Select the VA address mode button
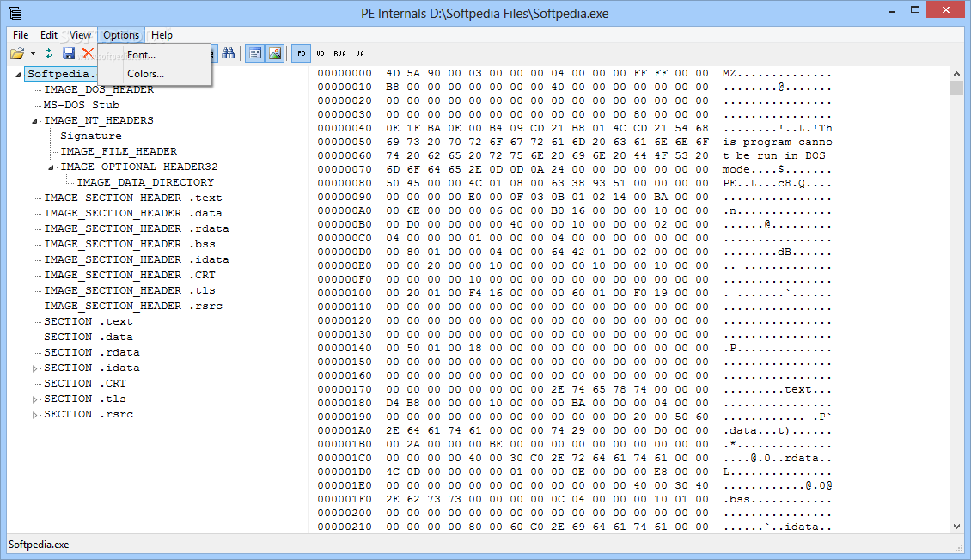The width and height of the screenshot is (971, 560). (360, 54)
